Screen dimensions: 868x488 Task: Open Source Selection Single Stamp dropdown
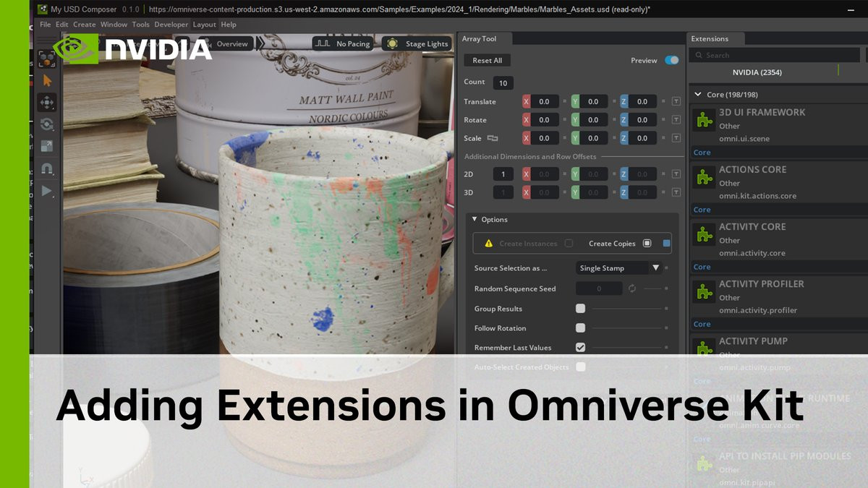tap(620, 268)
